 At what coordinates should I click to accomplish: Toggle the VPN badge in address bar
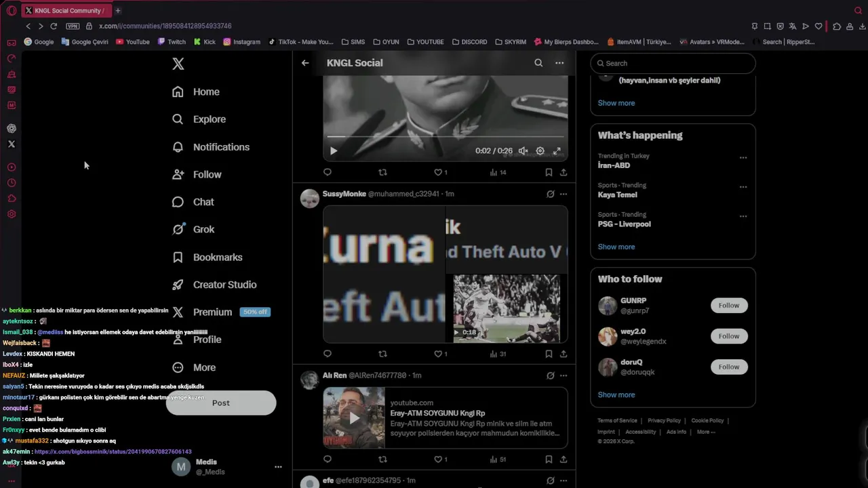[73, 26]
